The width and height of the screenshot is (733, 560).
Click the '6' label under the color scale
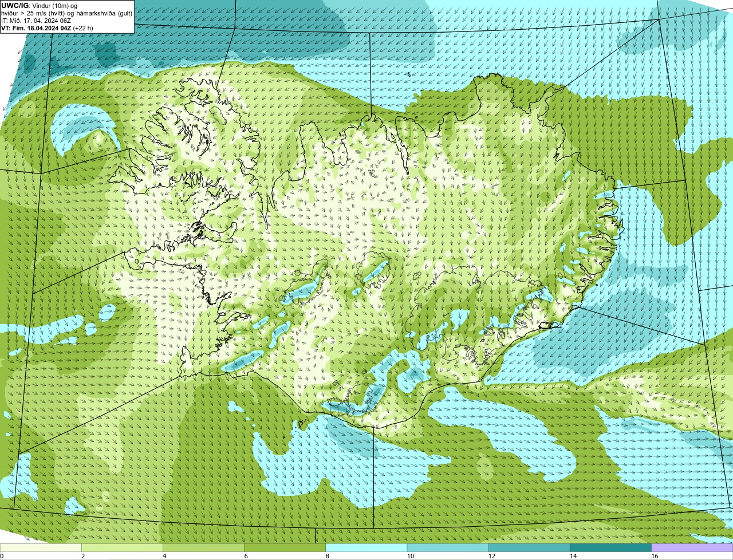pos(246,556)
